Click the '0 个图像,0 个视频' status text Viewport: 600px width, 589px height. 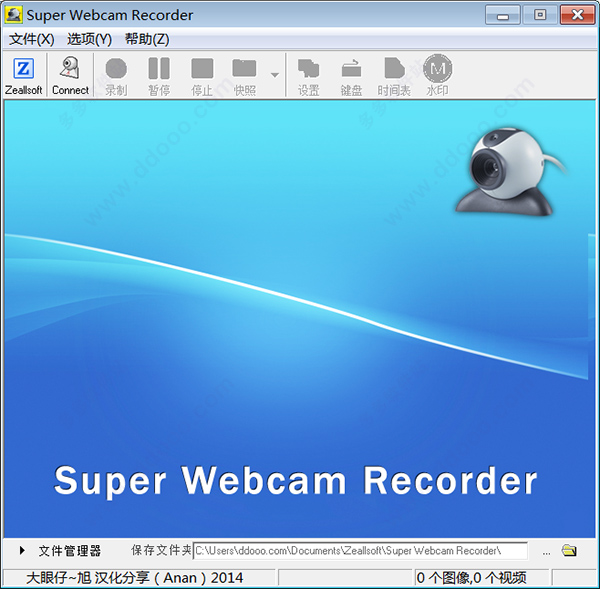[x=471, y=578]
